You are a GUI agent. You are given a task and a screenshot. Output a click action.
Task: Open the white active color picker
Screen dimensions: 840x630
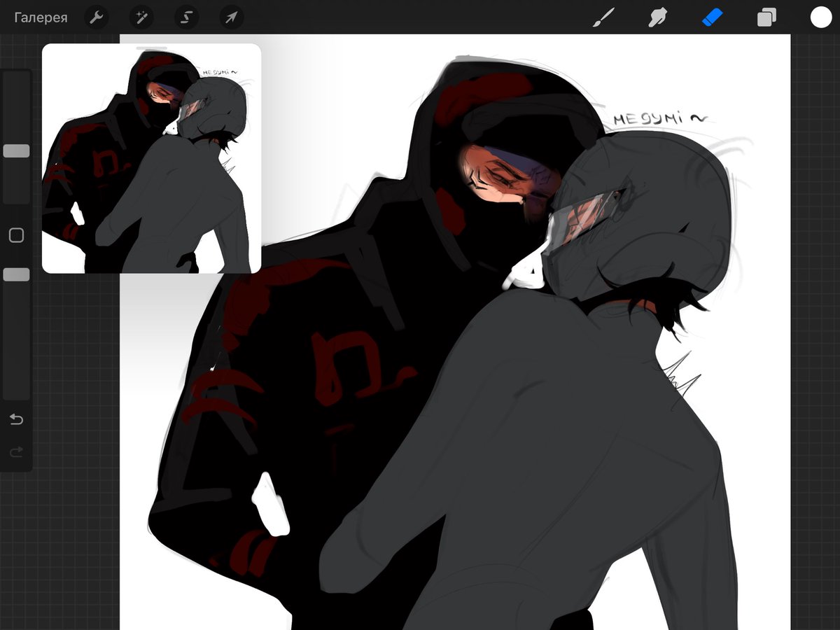tap(821, 17)
